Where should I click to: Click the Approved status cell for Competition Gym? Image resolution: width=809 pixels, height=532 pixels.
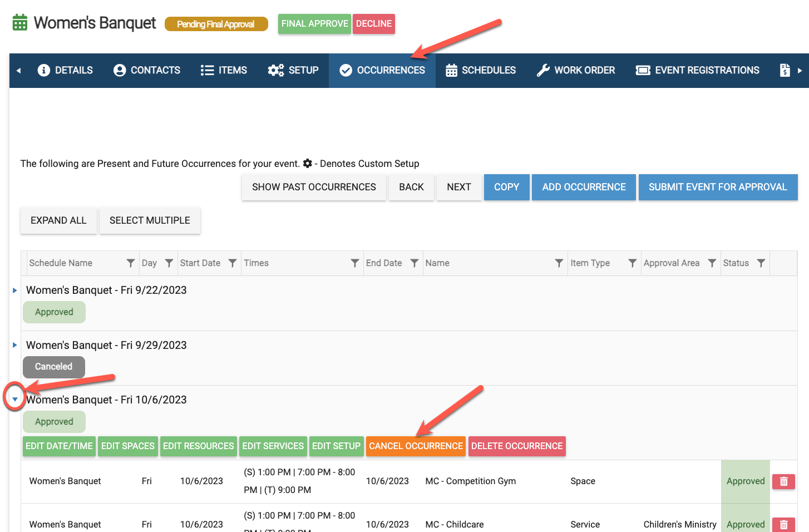pos(745,481)
